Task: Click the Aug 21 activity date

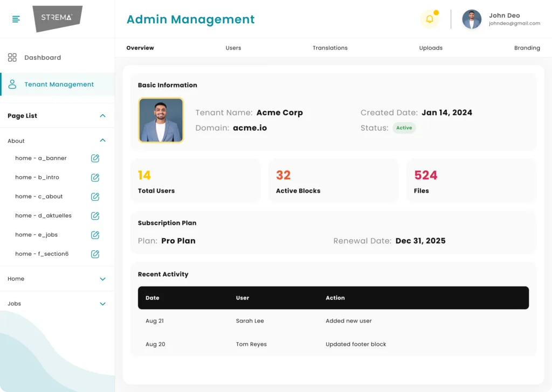Action: pyautogui.click(x=155, y=320)
